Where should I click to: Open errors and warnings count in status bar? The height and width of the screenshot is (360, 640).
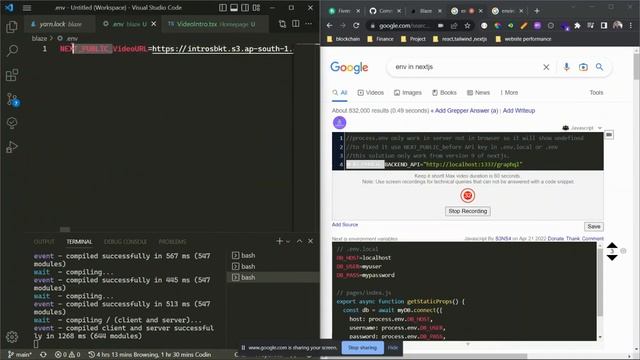tap(67, 354)
